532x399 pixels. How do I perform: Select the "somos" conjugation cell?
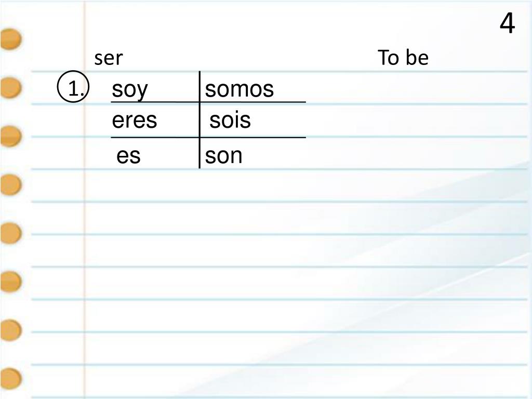239,89
